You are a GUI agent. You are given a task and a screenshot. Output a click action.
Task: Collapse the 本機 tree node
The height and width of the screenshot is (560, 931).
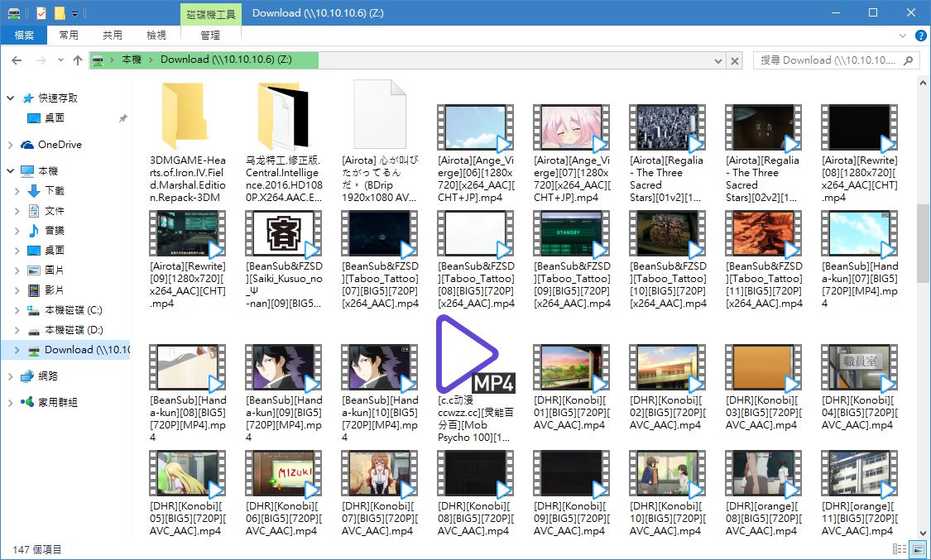pos(10,171)
